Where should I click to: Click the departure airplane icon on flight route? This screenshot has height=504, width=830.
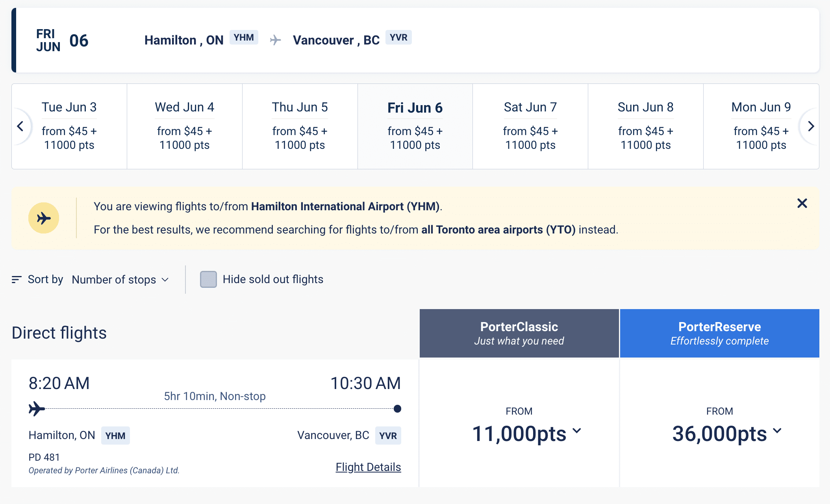pyautogui.click(x=37, y=409)
